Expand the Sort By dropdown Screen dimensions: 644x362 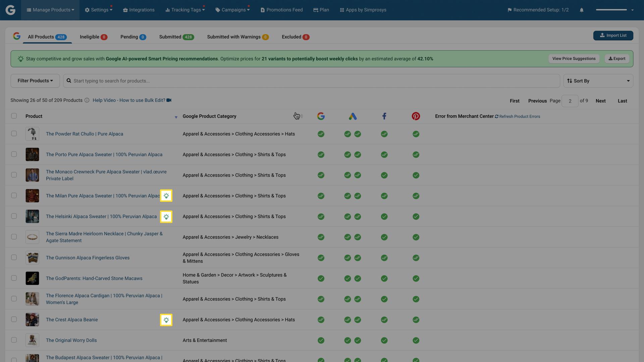click(x=598, y=80)
